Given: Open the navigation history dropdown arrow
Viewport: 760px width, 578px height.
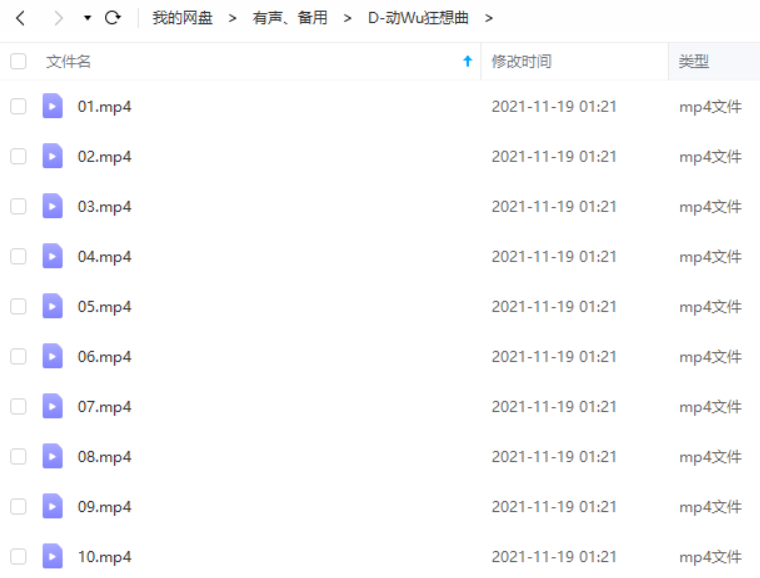Looking at the screenshot, I should pyautogui.click(x=87, y=18).
